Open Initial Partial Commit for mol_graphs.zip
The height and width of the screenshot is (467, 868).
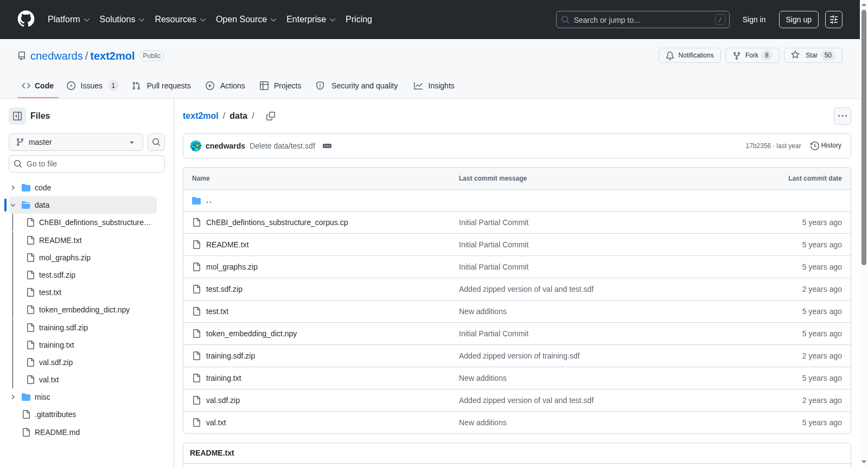click(x=494, y=267)
